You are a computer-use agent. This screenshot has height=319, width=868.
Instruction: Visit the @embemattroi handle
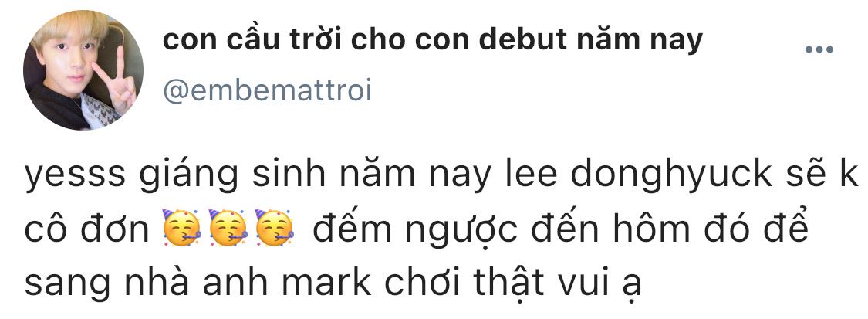(268, 91)
